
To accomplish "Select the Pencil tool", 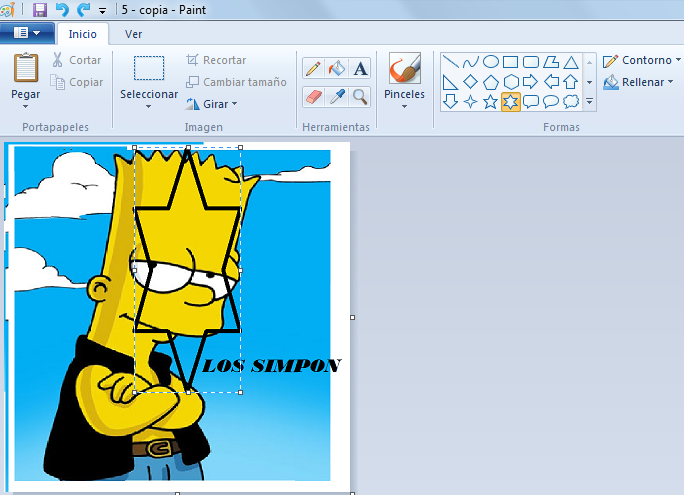I will (x=313, y=69).
